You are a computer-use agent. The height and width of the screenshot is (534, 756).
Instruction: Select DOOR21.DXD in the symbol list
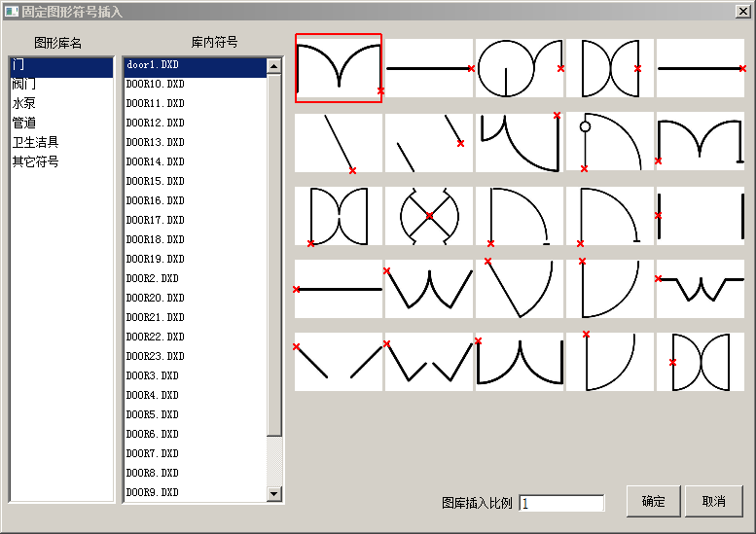coord(196,317)
